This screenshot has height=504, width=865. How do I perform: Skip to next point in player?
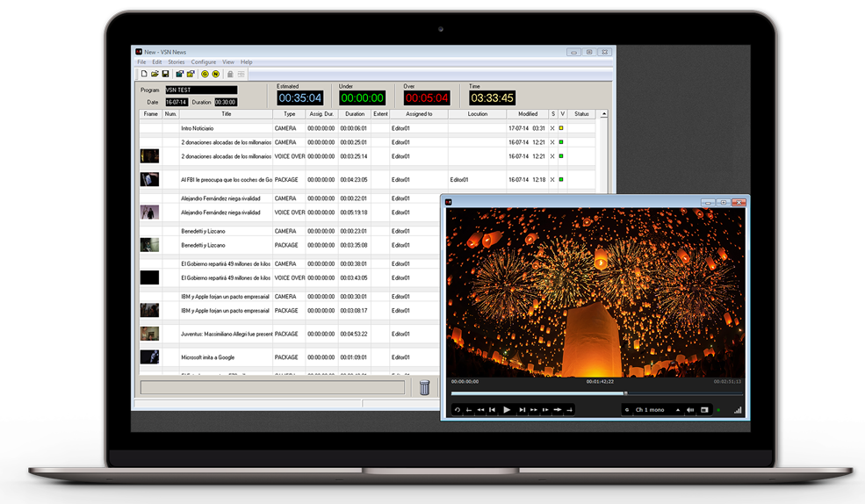[522, 410]
